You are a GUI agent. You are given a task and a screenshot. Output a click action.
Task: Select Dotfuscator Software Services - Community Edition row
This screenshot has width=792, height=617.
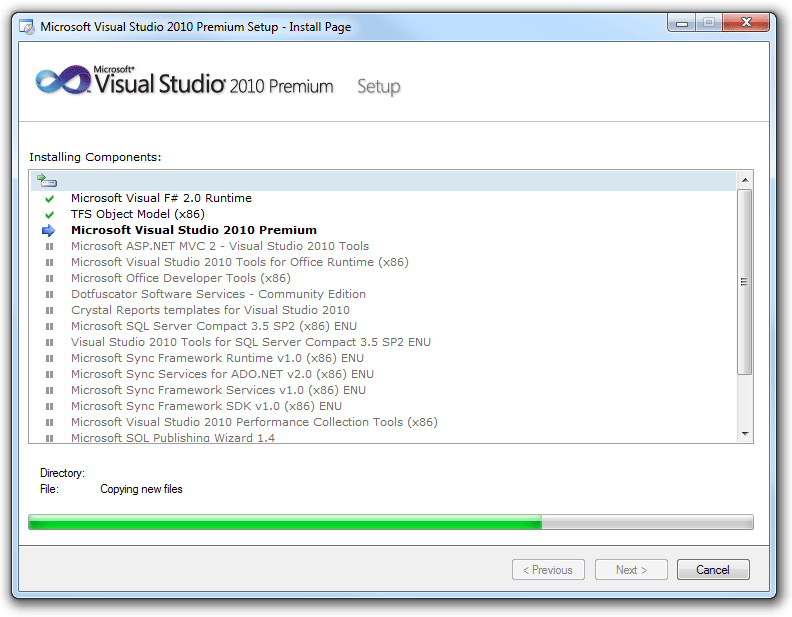click(x=218, y=294)
